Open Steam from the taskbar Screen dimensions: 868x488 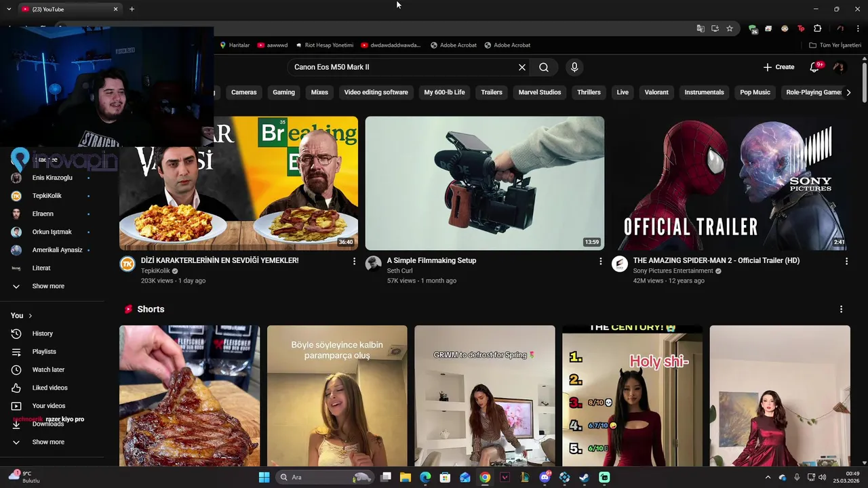point(584,477)
